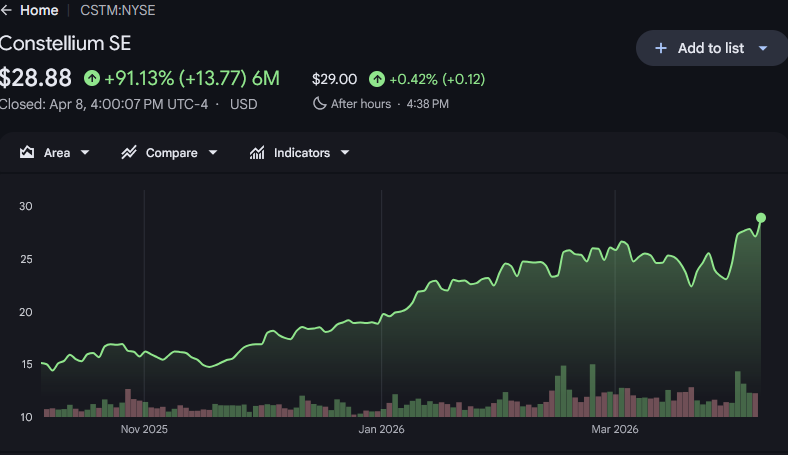
Task: Click the green up-arrow icon beside +0.42%
Action: tap(377, 79)
